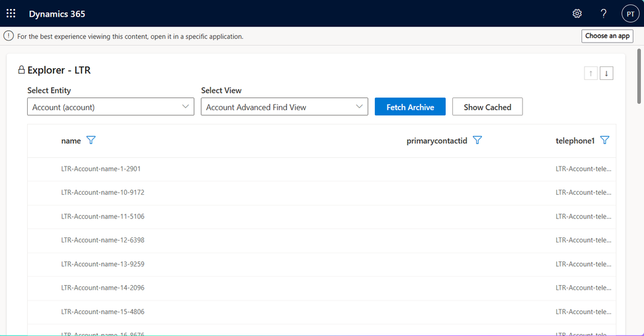
Task: Filter the name column
Action: pyautogui.click(x=91, y=141)
